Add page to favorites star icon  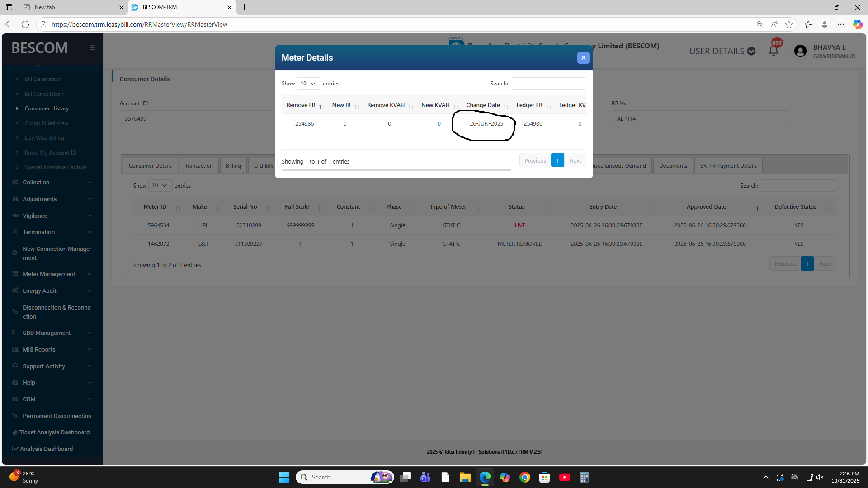[x=789, y=24]
